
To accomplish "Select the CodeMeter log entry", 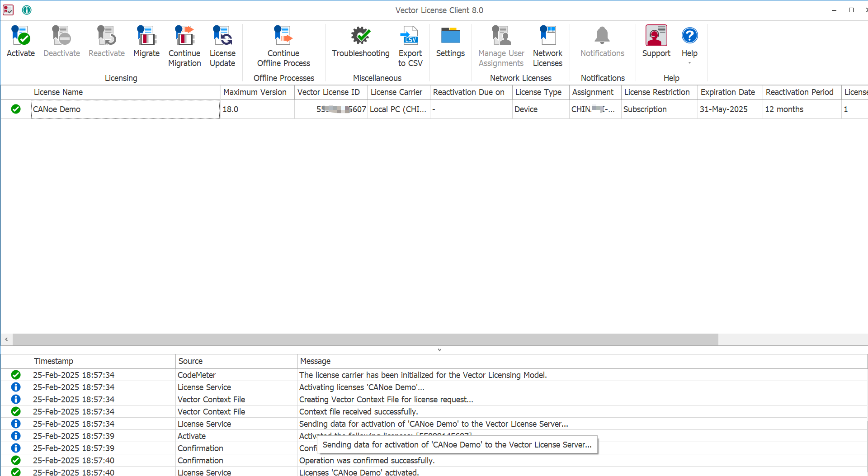I will coord(434,375).
